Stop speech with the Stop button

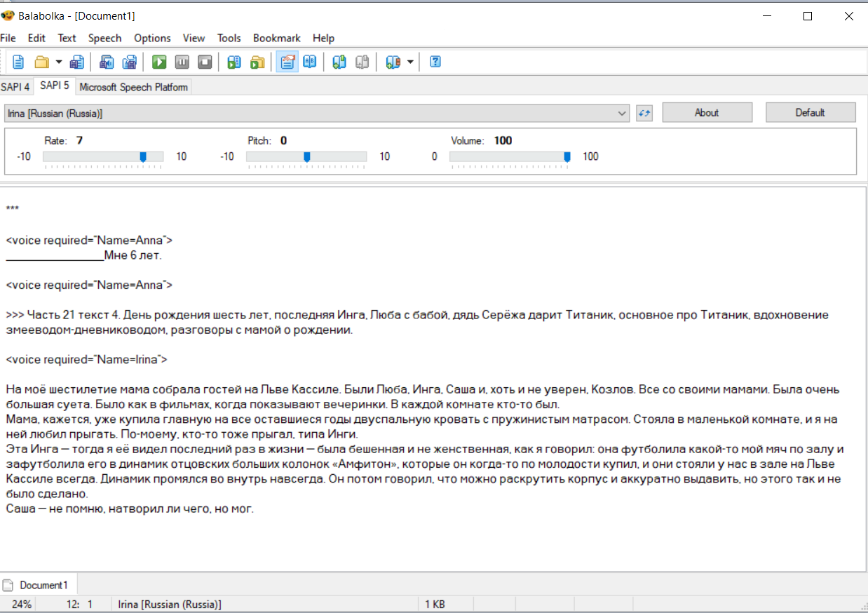(205, 62)
